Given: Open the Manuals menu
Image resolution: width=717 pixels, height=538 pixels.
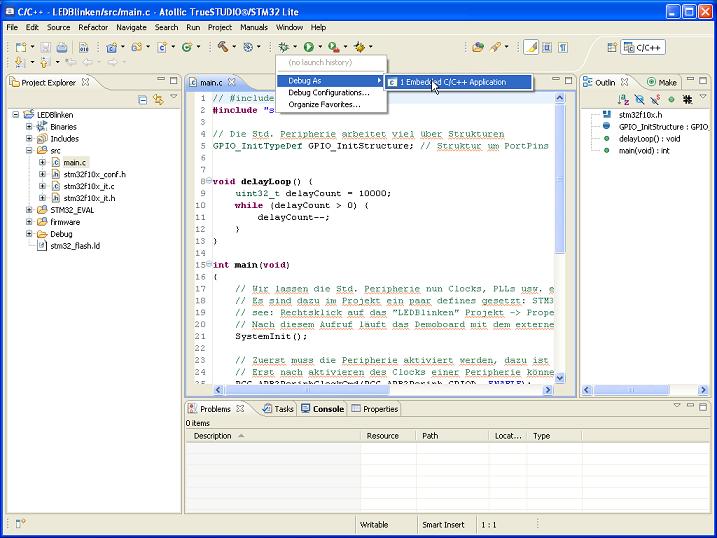Looking at the screenshot, I should 254,27.
